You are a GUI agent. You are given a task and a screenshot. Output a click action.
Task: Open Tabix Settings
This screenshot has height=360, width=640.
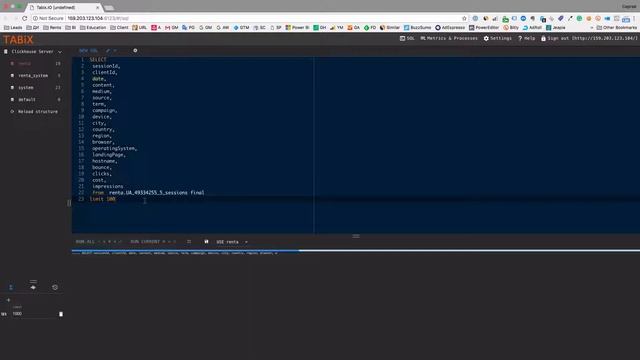[x=497, y=38]
